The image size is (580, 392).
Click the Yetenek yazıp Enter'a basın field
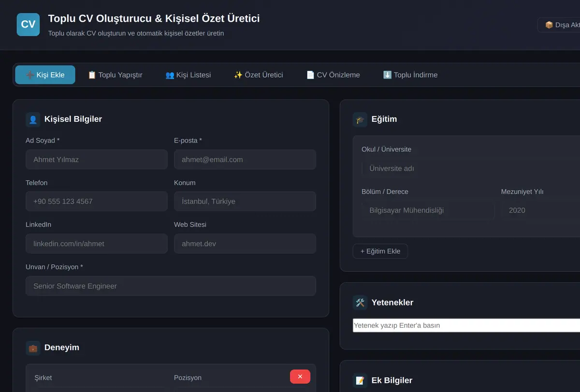[466, 325]
